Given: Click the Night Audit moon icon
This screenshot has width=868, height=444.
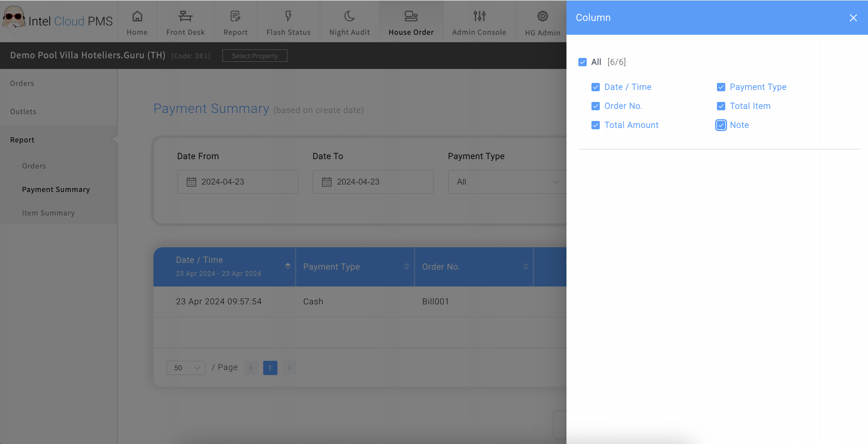Looking at the screenshot, I should pyautogui.click(x=349, y=16).
